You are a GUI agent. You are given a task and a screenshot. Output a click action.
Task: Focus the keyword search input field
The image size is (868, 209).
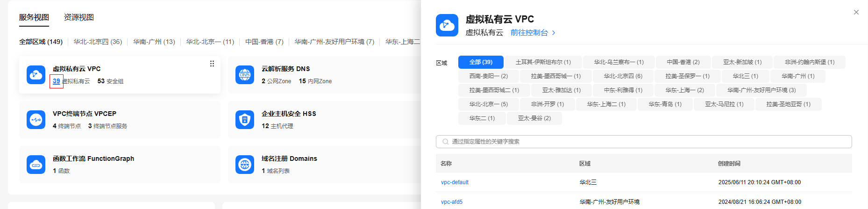[644, 142]
